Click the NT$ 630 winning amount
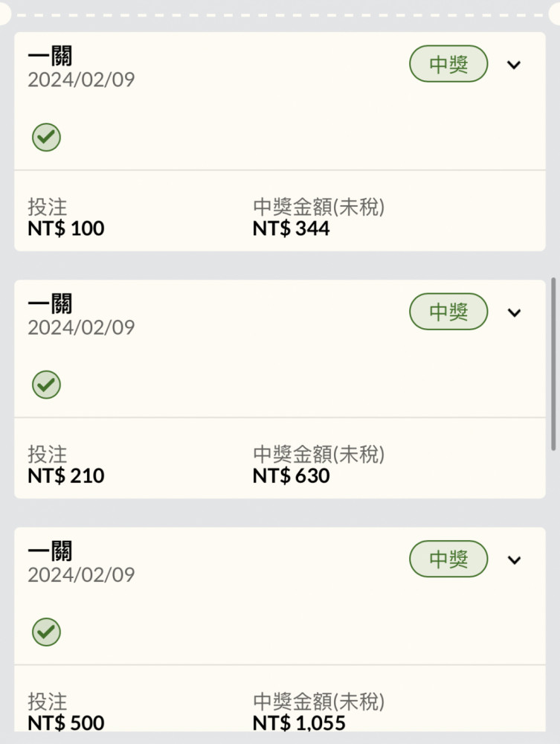The width and height of the screenshot is (560, 744). 291,476
